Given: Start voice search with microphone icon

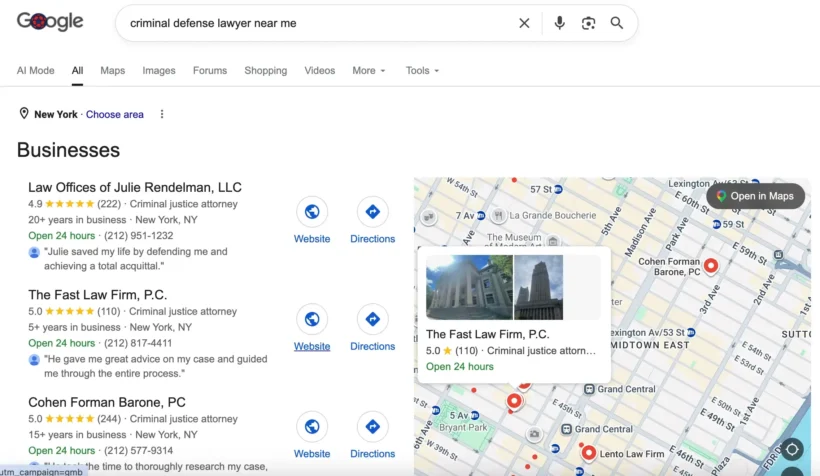Looking at the screenshot, I should coord(559,23).
